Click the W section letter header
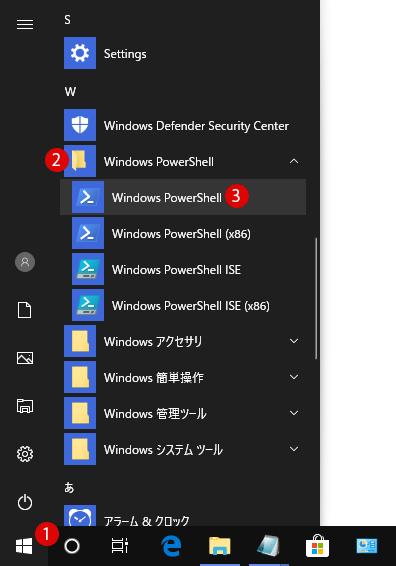 point(70,92)
